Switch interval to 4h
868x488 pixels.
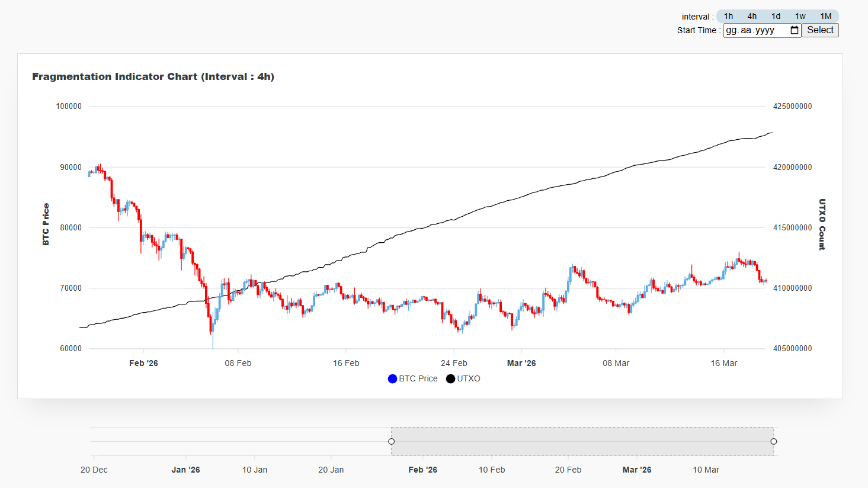pos(752,17)
